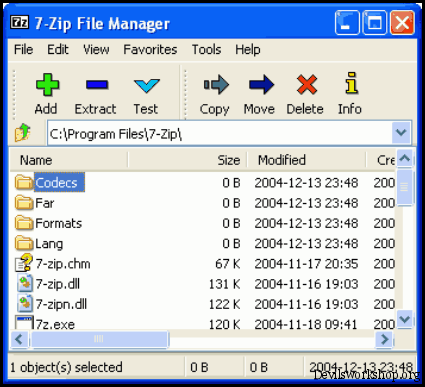The height and width of the screenshot is (387, 425).
Task: Select the Formats folder name
Action: pos(59,223)
